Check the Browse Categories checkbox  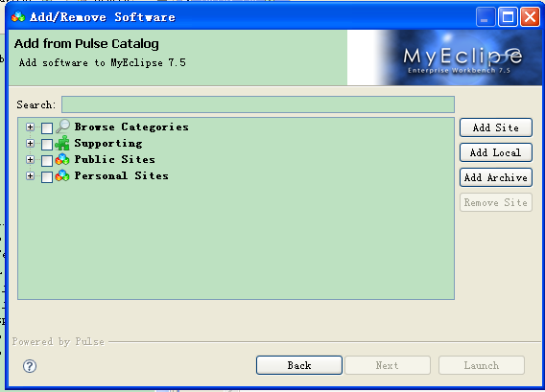(47, 127)
